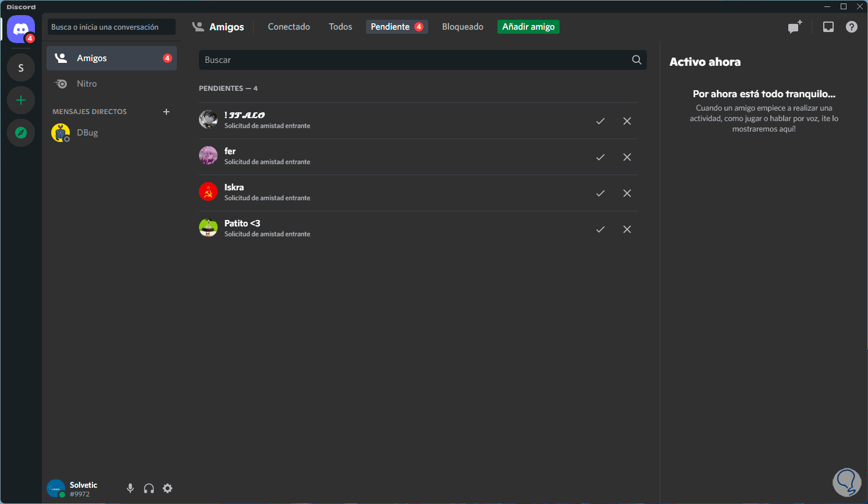Screen dimensions: 868x504
Task: Click Solvetic user avatar
Action: click(56, 489)
